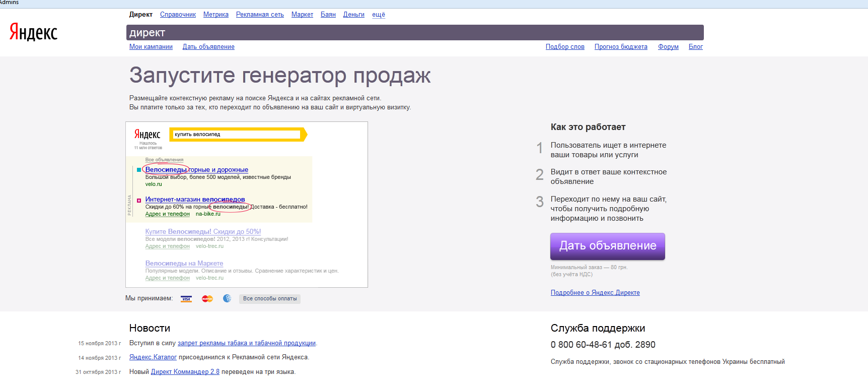Image resolution: width=868 pixels, height=383 pixels.
Task: Go to Мои кампании
Action: coord(151,47)
